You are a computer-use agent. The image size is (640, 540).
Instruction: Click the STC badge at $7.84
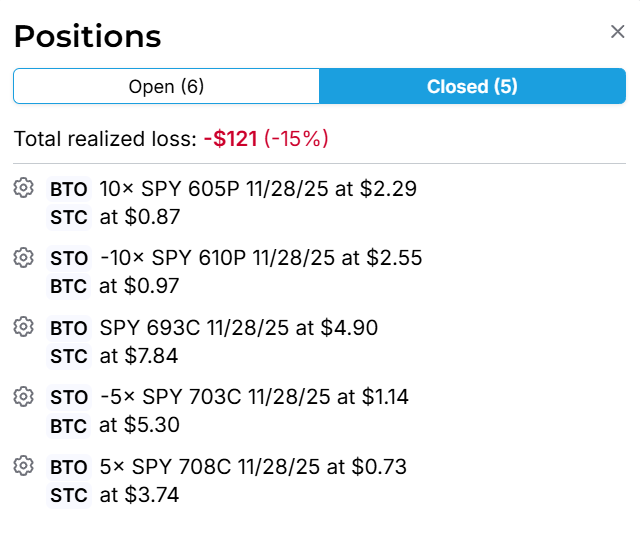(68, 355)
